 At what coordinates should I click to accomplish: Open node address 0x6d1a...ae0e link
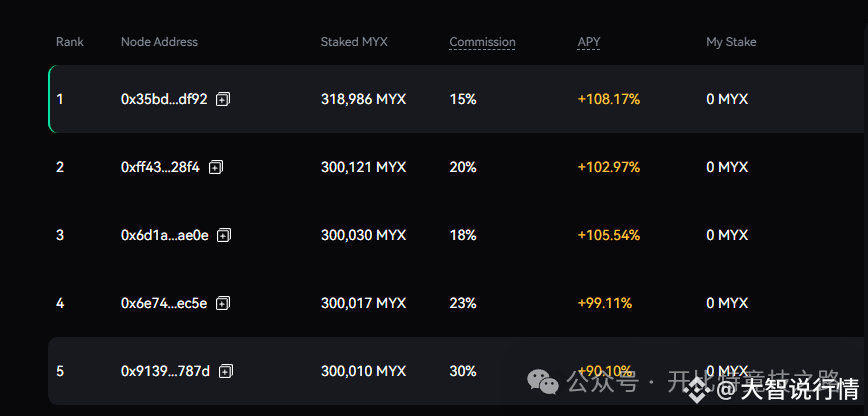(x=165, y=235)
